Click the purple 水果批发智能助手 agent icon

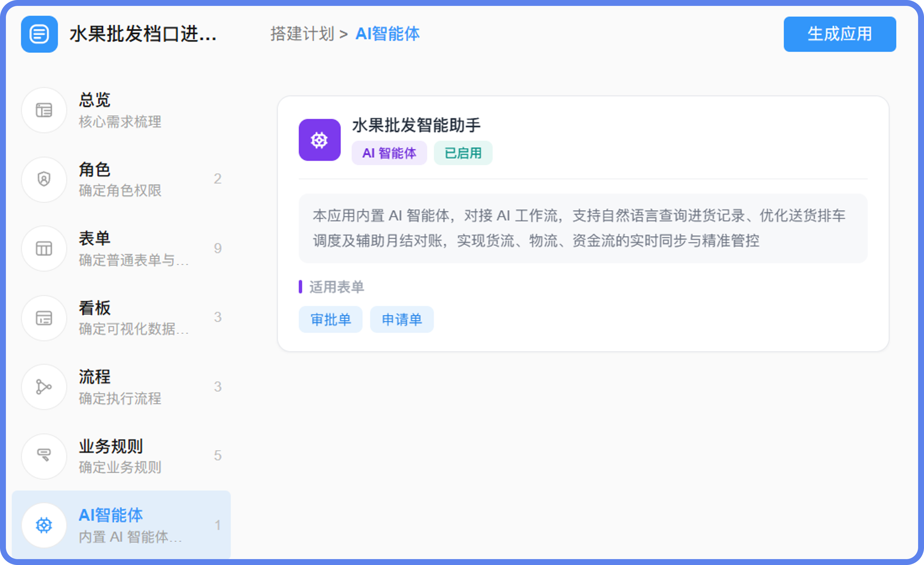[x=320, y=140]
